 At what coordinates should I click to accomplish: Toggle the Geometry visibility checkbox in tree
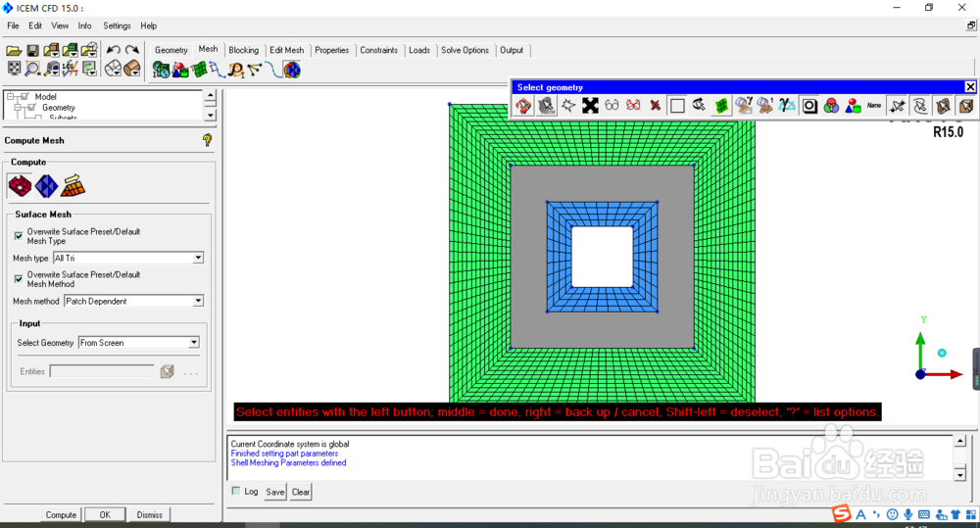[x=32, y=108]
